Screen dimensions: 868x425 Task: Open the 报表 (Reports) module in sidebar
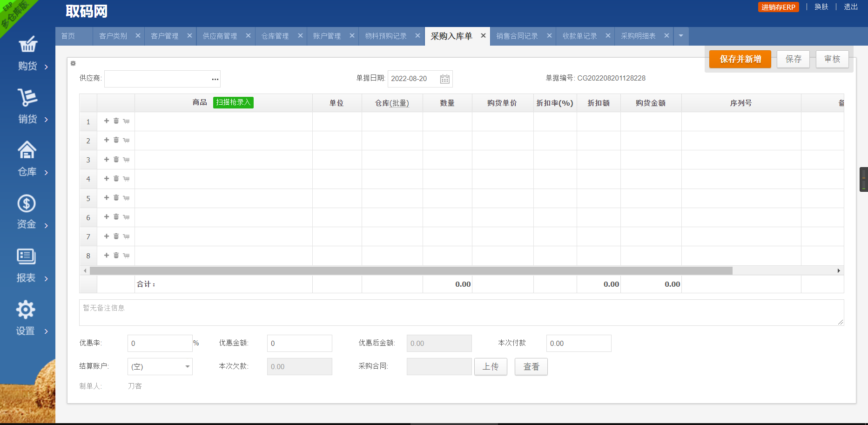coord(28,266)
